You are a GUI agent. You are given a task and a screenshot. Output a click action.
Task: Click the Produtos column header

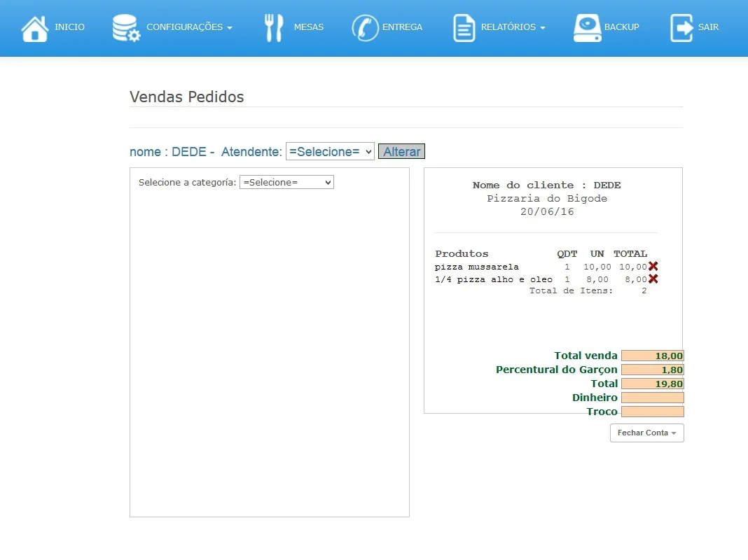pyautogui.click(x=462, y=253)
